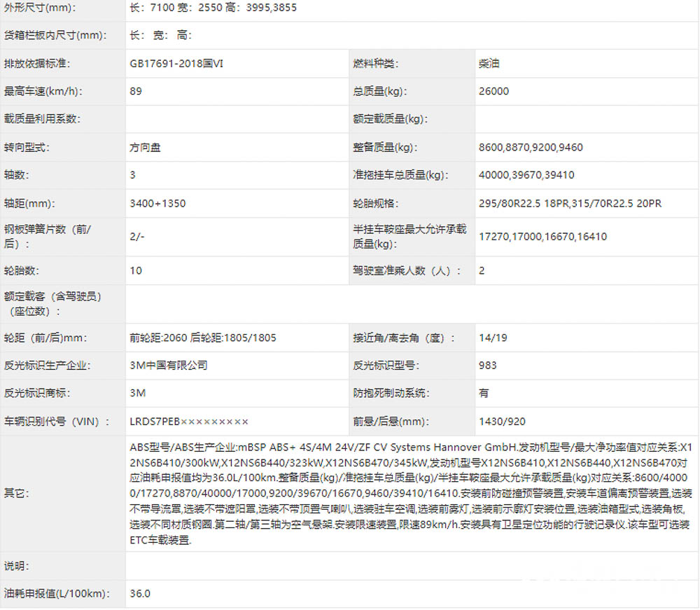Click the fuel consumption value 36.0

136,593
